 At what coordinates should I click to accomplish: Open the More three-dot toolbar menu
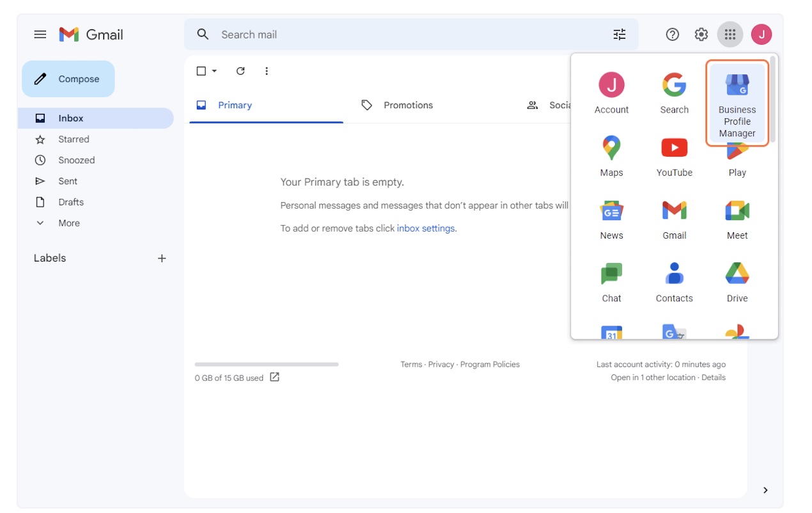click(x=267, y=71)
